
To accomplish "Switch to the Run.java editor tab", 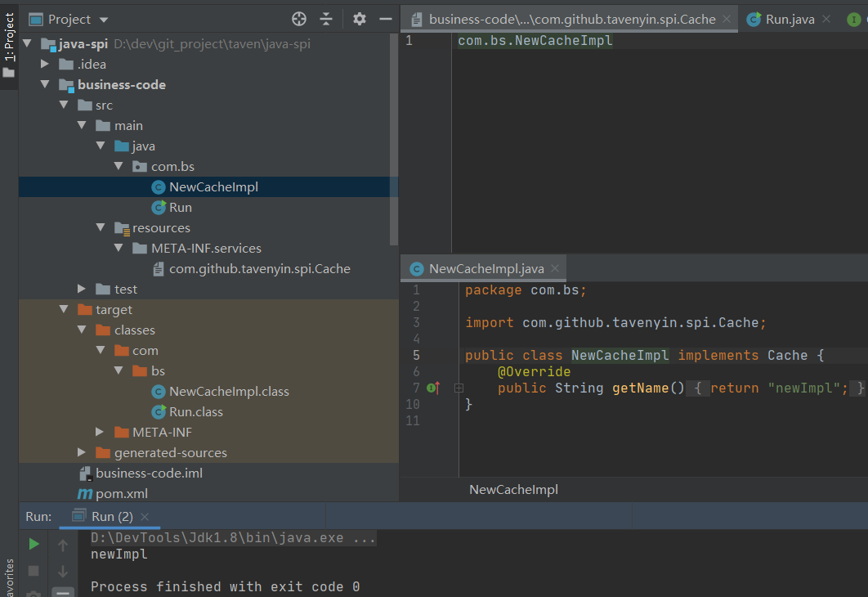I will [790, 20].
